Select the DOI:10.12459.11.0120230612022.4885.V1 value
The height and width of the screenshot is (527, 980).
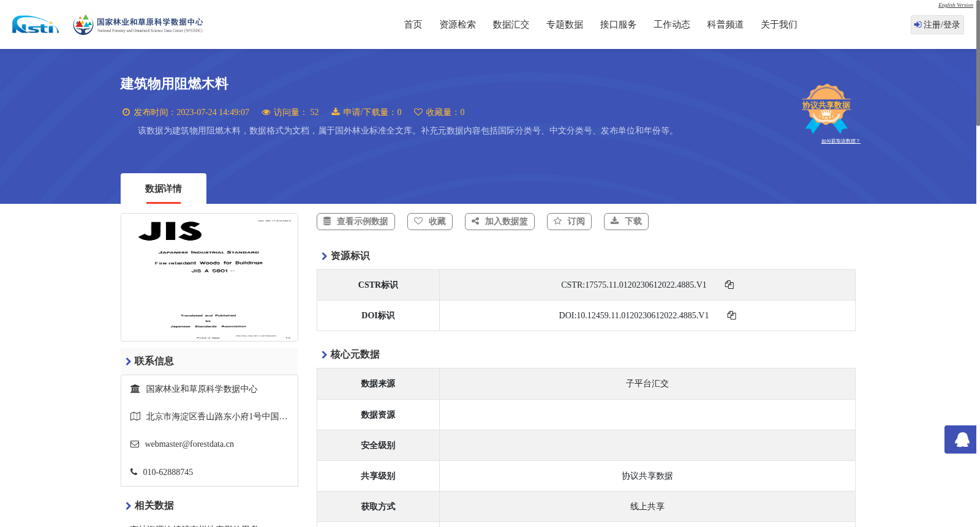634,315
